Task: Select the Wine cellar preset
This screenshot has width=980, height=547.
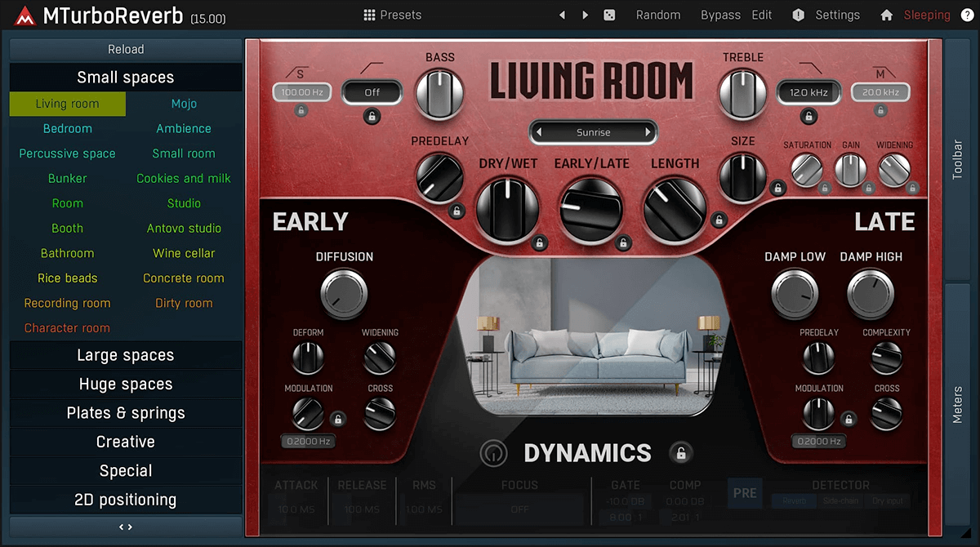Action: tap(183, 253)
